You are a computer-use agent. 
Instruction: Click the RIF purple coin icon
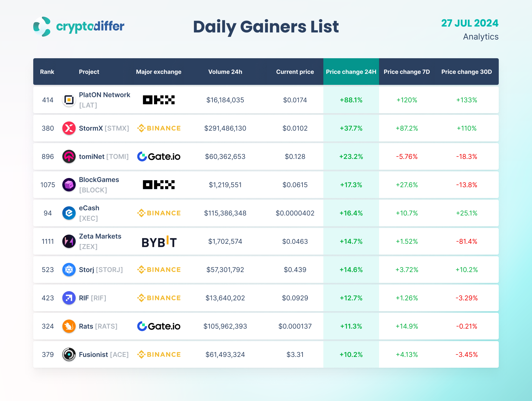tap(69, 298)
